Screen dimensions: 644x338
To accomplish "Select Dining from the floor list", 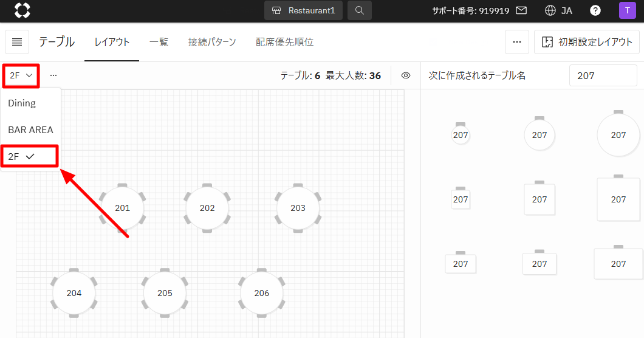I will (22, 103).
